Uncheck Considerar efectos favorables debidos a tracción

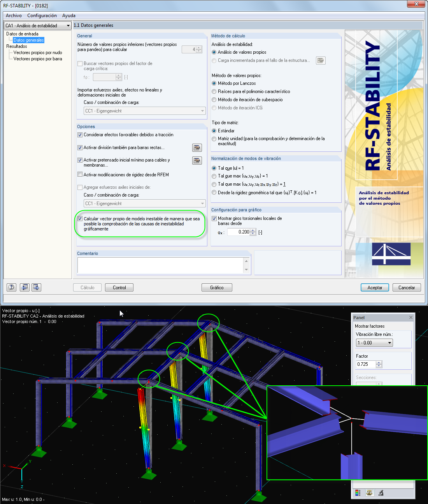[80, 135]
